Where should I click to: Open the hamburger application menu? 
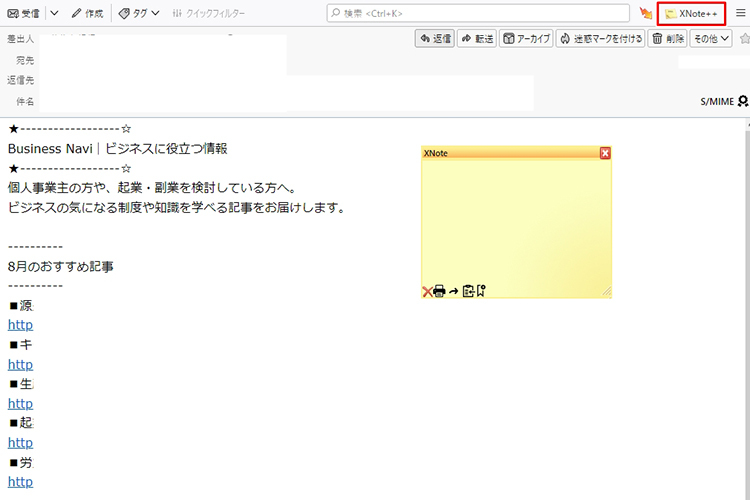[x=740, y=13]
